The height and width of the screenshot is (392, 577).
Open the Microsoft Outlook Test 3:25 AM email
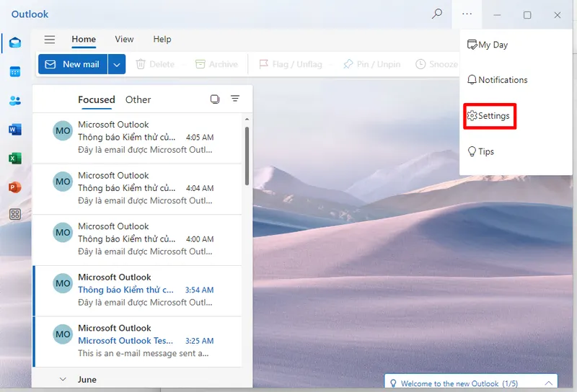pos(138,342)
